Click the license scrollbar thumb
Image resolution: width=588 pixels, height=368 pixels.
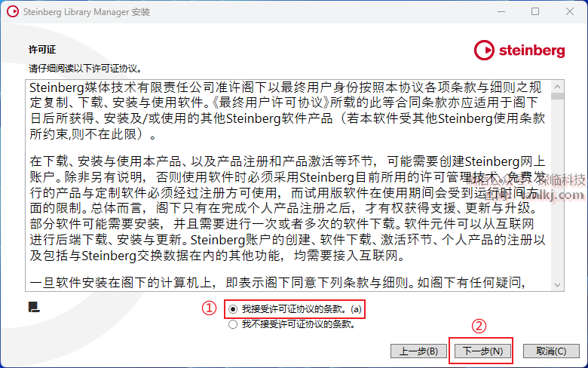click(x=557, y=96)
